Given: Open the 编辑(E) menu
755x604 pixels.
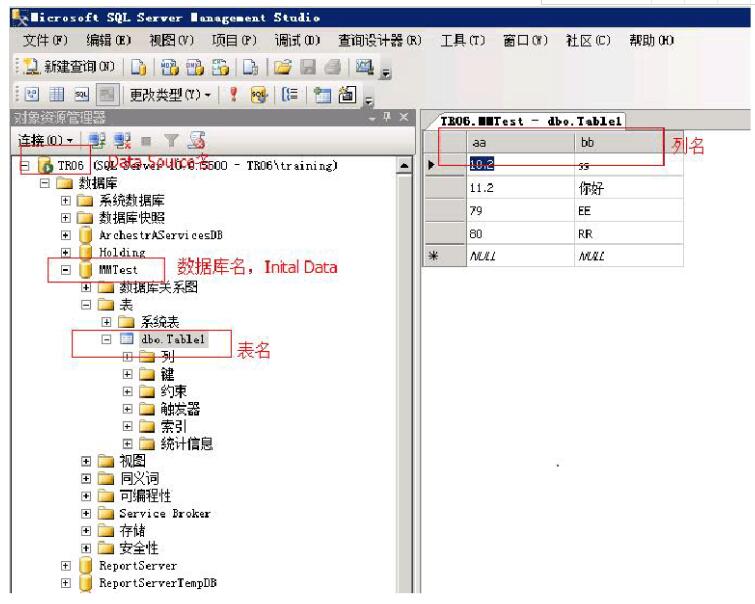Looking at the screenshot, I should pyautogui.click(x=108, y=40).
